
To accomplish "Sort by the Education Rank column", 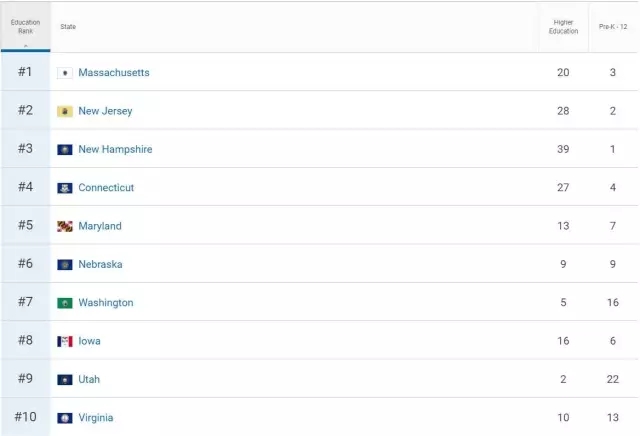I will [25, 27].
